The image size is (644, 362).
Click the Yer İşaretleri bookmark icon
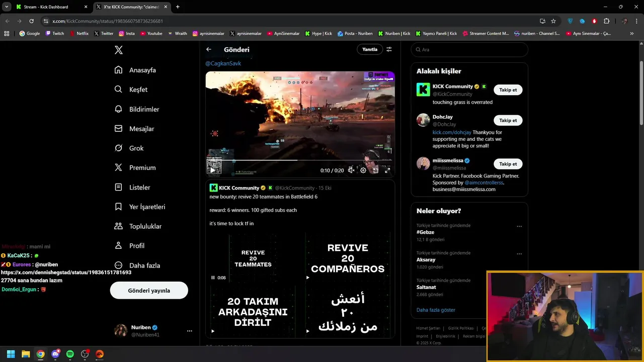[x=118, y=207]
